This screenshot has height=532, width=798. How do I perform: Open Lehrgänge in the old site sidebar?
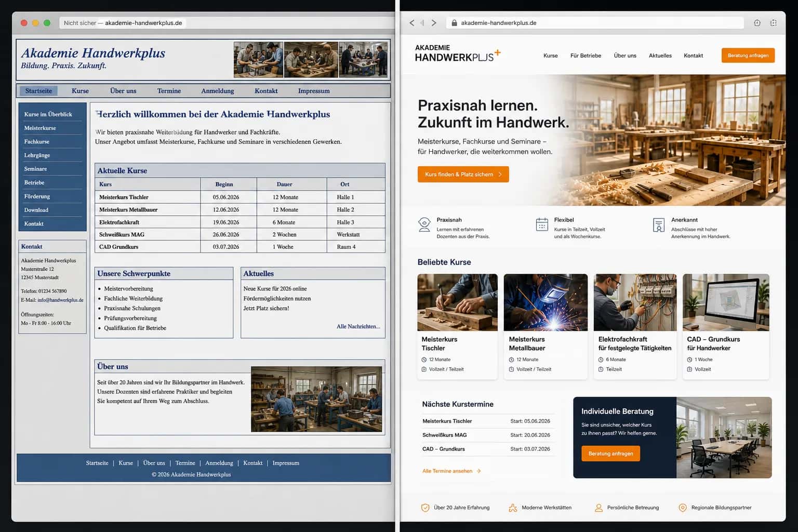tap(37, 155)
